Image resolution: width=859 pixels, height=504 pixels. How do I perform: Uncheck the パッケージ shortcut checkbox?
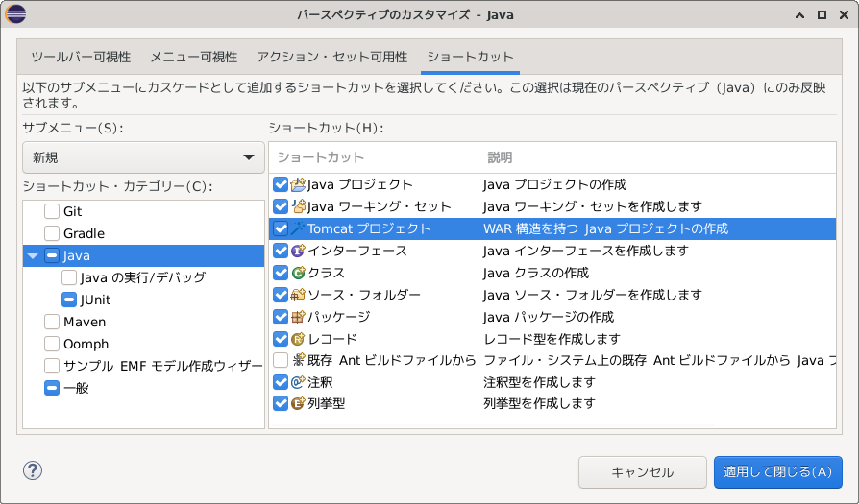coord(281,316)
